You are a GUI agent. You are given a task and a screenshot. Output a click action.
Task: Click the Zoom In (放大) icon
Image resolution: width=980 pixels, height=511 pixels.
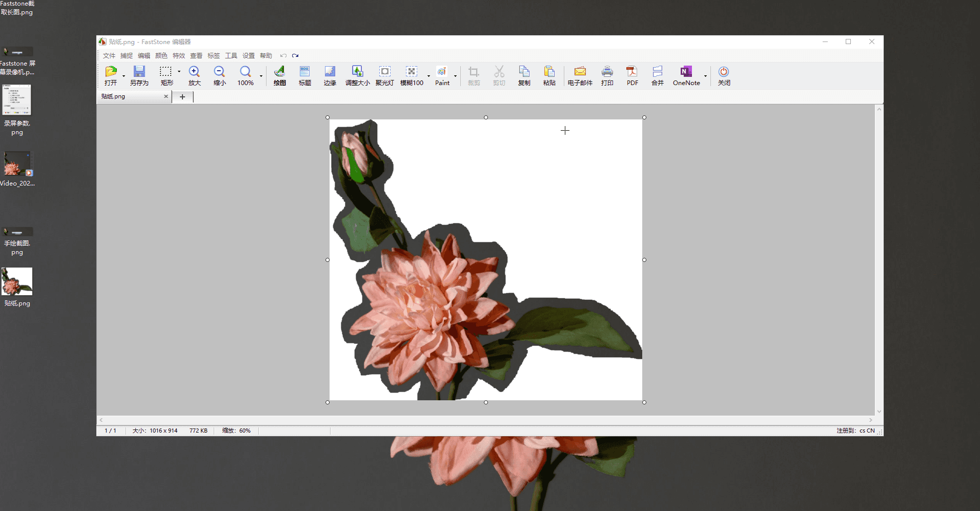pyautogui.click(x=194, y=75)
